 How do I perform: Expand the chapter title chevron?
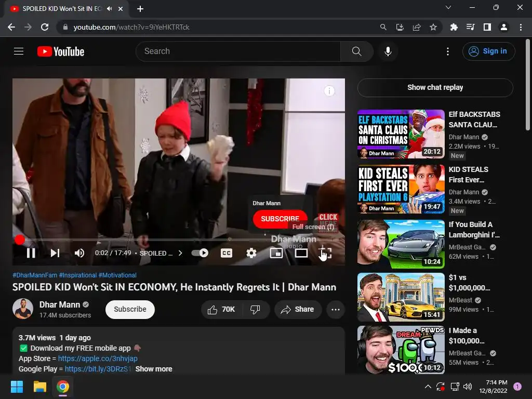(x=180, y=253)
